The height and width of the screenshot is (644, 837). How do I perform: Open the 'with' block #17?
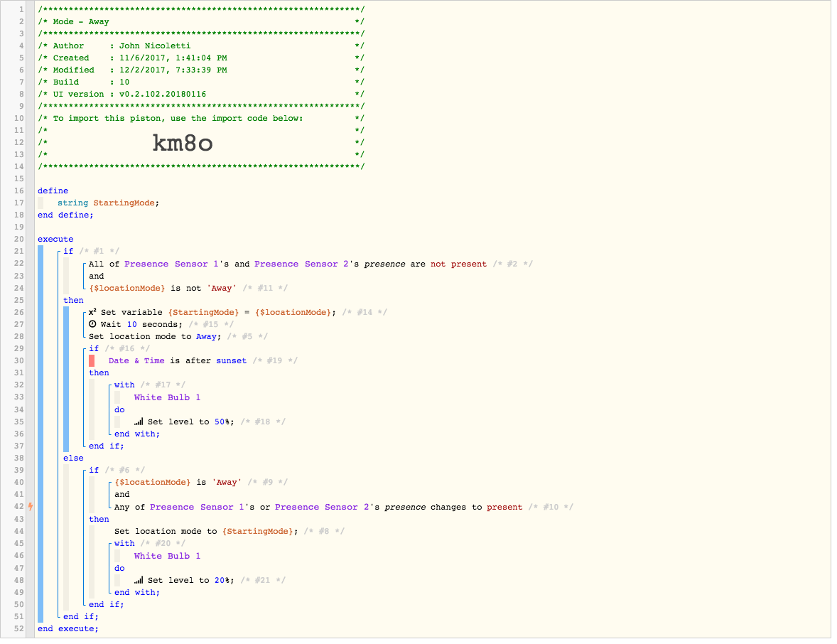(x=124, y=385)
